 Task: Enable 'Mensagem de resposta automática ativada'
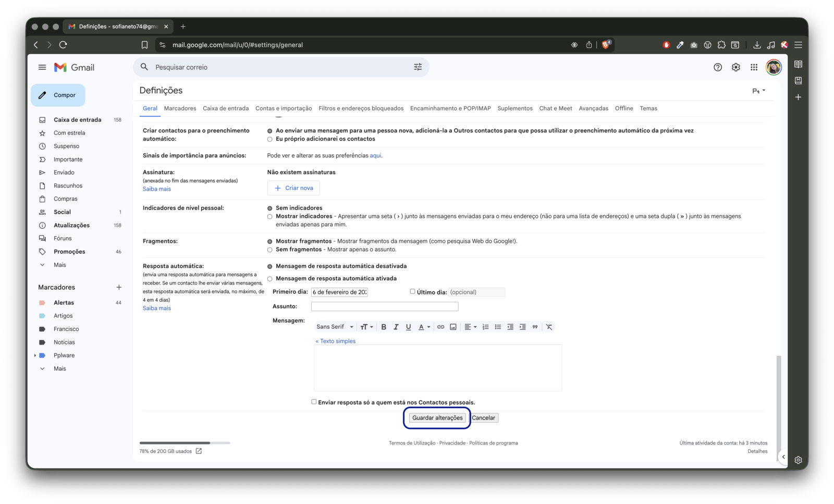click(x=270, y=279)
